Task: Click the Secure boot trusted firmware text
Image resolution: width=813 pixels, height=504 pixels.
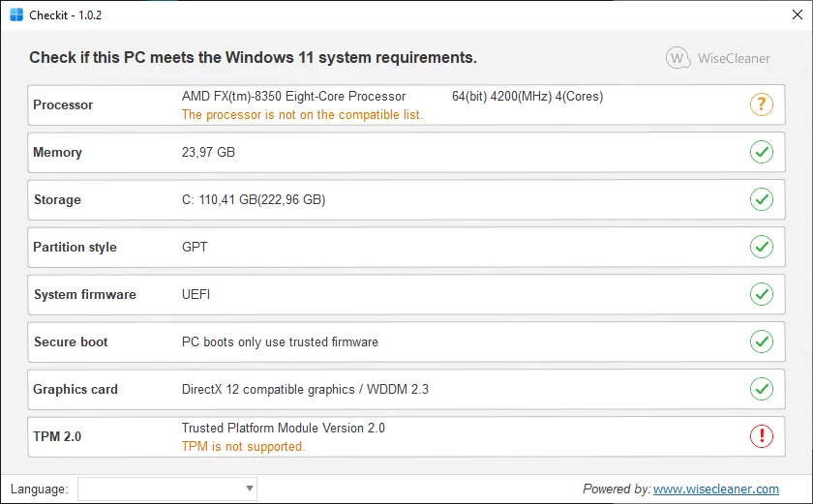Action: pyautogui.click(x=280, y=341)
